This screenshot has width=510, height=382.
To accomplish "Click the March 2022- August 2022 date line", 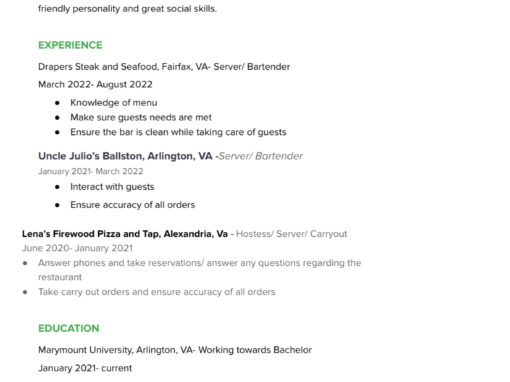I will tap(95, 84).
